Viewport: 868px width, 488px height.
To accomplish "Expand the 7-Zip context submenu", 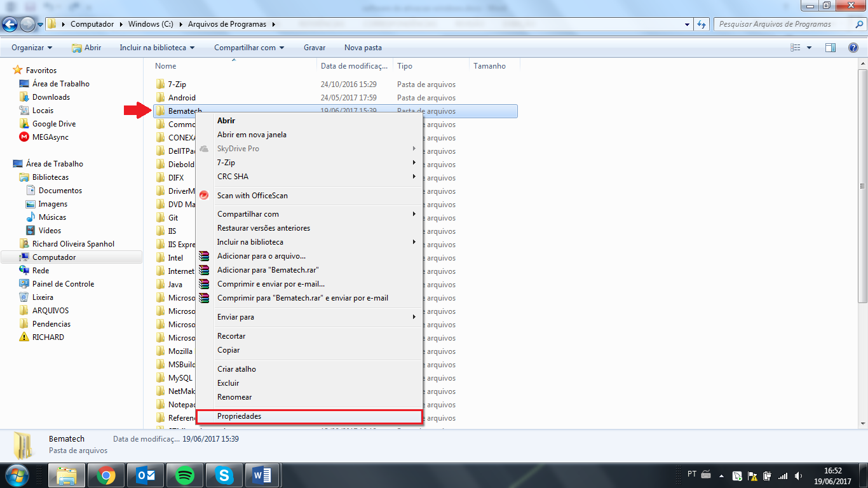I will [316, 163].
